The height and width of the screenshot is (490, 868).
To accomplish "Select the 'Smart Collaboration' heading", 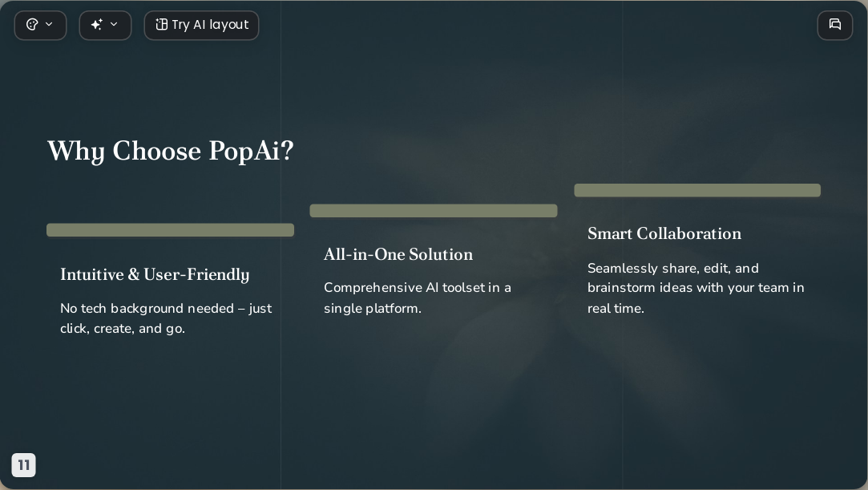I will coord(664,233).
